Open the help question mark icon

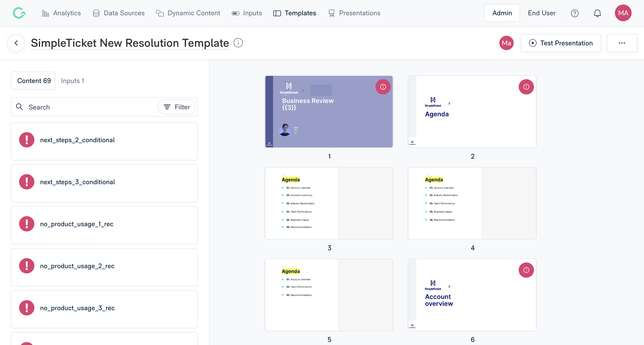point(575,13)
